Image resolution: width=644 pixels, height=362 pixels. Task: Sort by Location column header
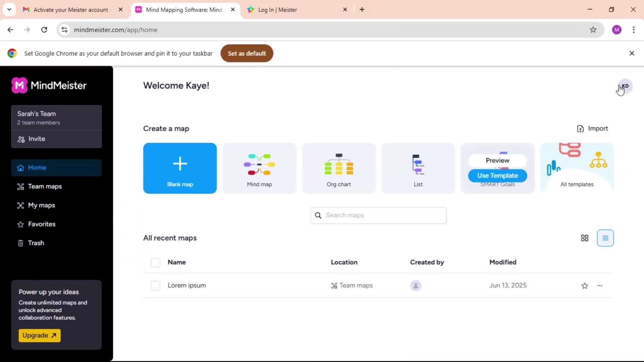tap(344, 262)
